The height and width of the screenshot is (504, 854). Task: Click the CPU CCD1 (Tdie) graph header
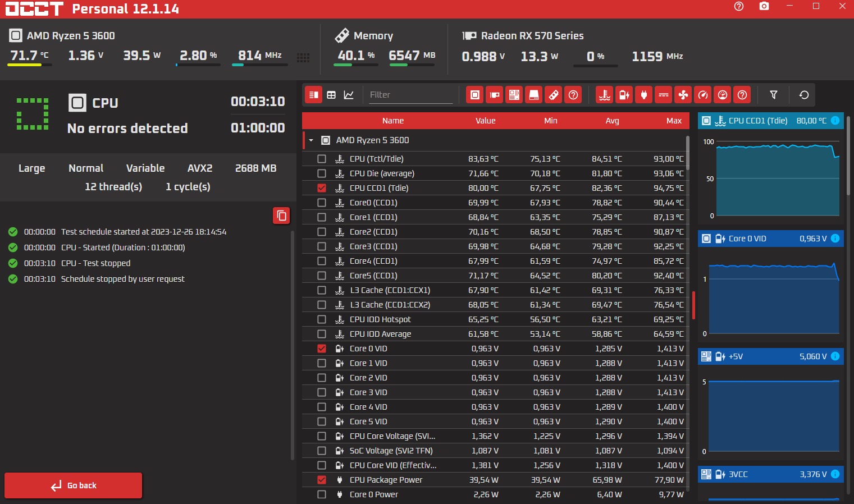click(770, 121)
